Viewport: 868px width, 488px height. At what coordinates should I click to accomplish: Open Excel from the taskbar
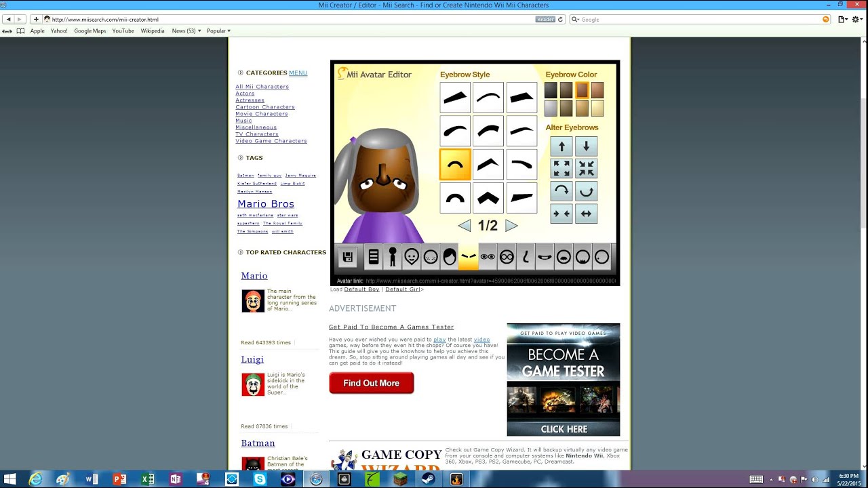pos(147,479)
